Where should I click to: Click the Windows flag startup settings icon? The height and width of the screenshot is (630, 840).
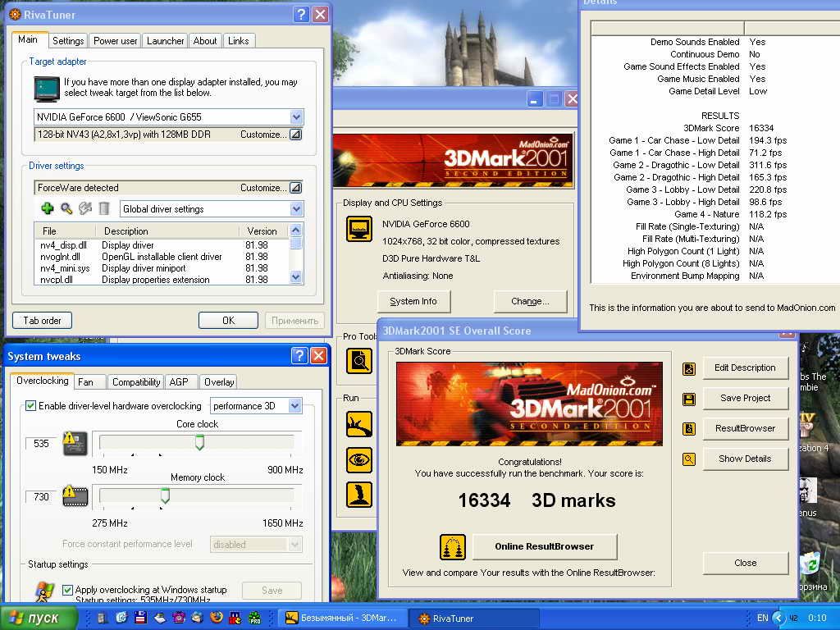coord(45,591)
